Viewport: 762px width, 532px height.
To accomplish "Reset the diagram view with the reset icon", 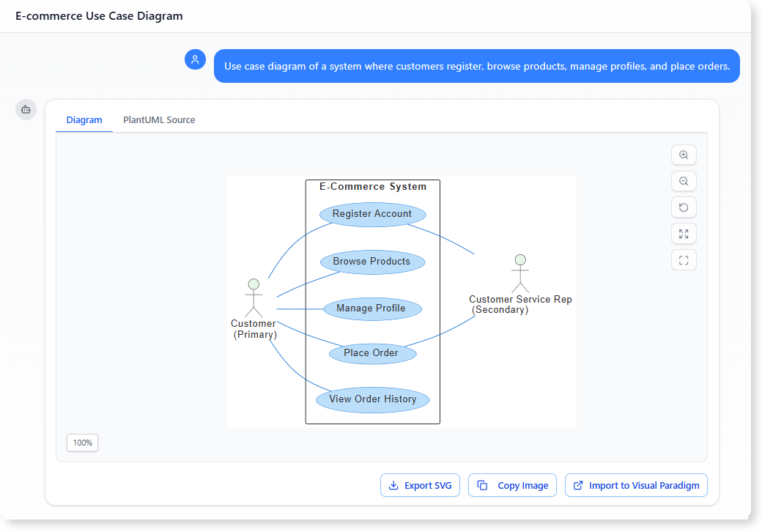I will click(x=683, y=207).
